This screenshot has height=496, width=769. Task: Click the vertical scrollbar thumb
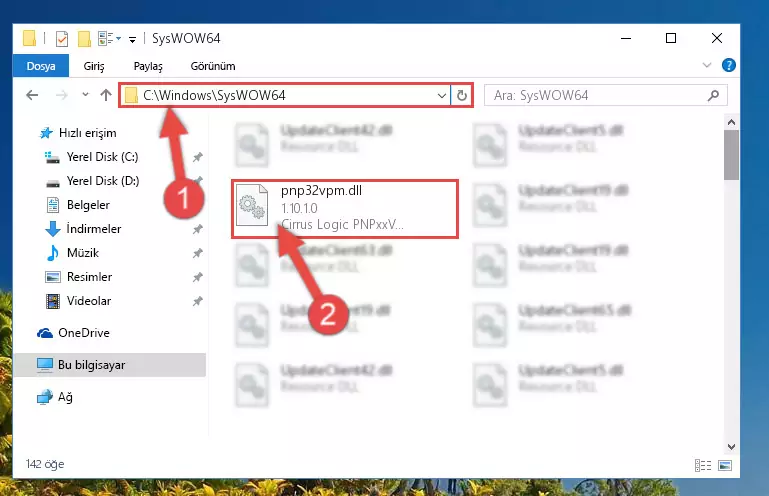[731, 155]
